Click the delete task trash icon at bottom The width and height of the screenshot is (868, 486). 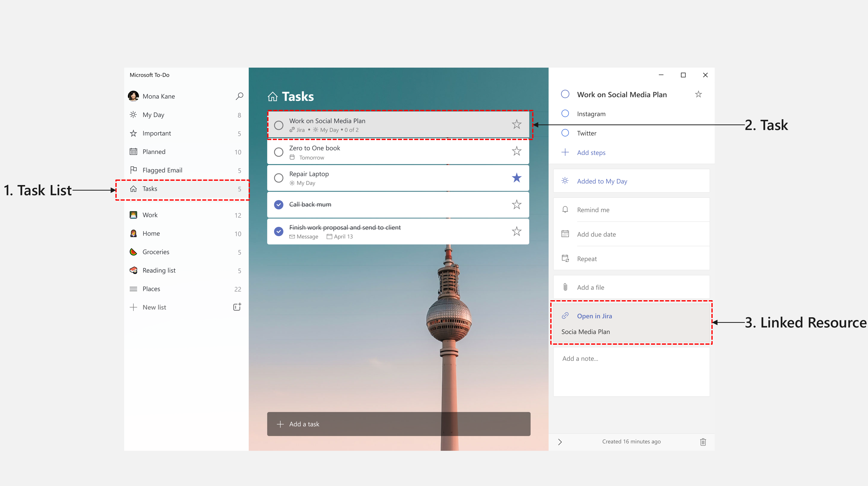pyautogui.click(x=703, y=442)
